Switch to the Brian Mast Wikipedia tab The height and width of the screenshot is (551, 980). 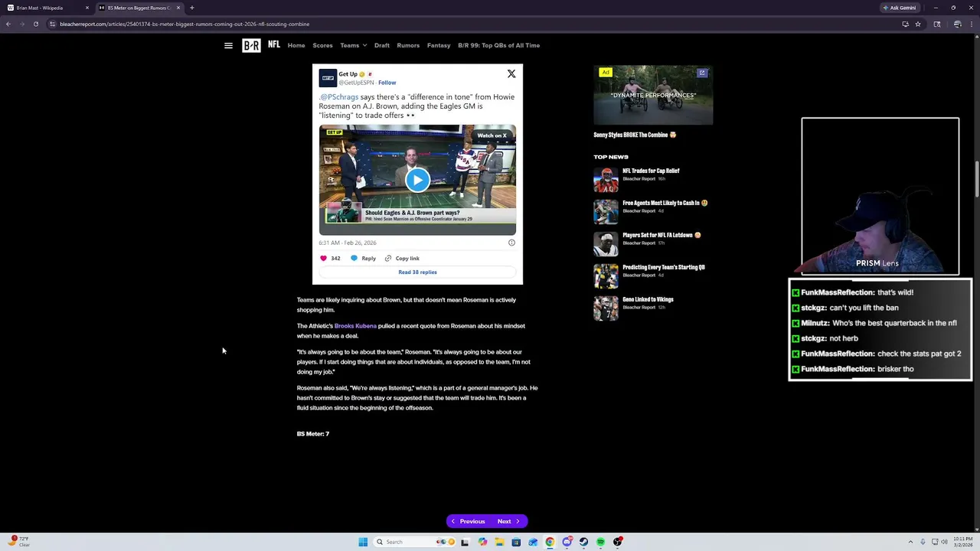[x=46, y=8]
